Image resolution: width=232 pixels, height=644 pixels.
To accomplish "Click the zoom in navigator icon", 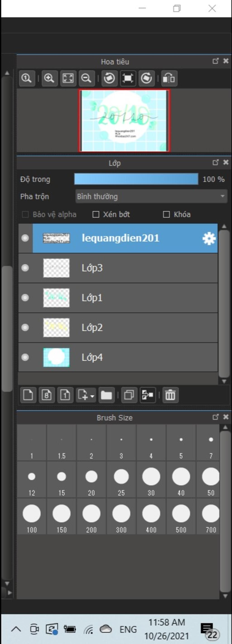I will click(x=49, y=78).
